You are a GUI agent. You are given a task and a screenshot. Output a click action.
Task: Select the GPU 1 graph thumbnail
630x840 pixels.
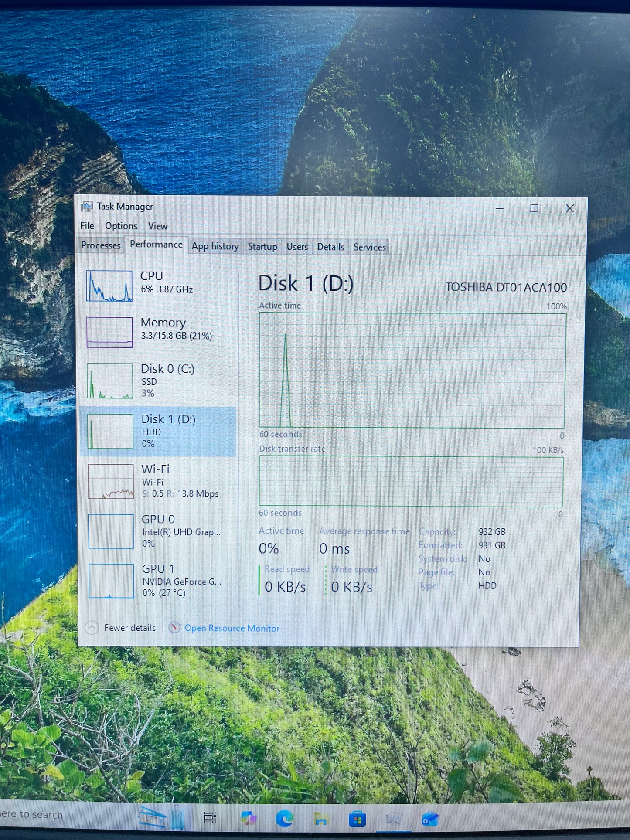pyautogui.click(x=111, y=581)
